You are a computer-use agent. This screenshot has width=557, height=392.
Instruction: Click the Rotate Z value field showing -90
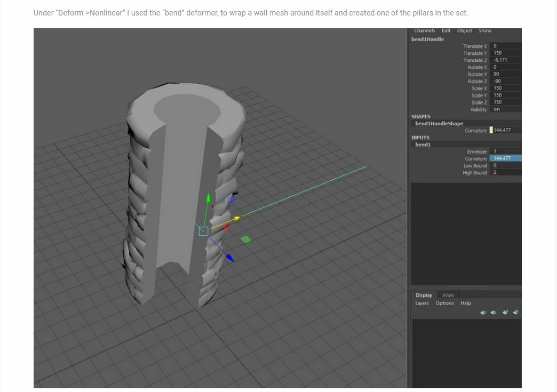[505, 81]
